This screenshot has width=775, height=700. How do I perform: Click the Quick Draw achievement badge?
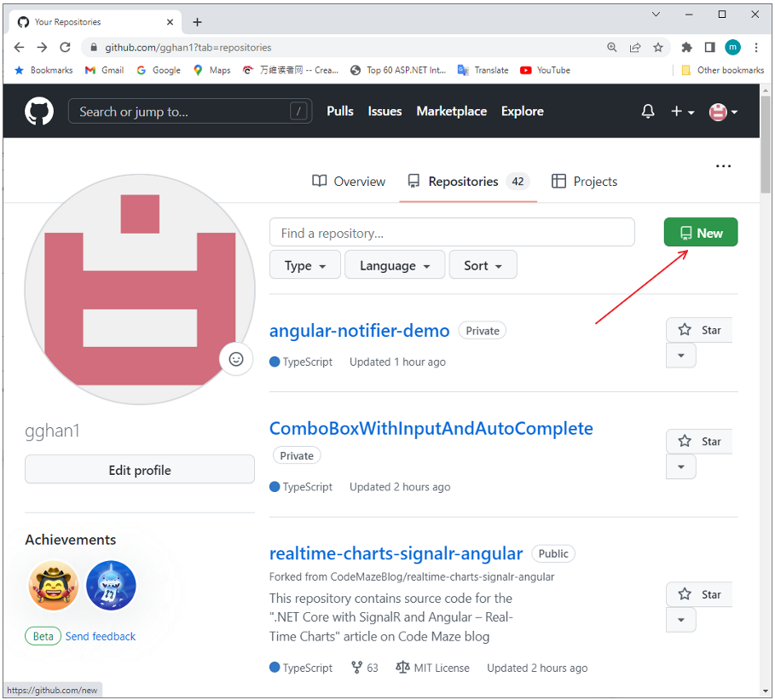(54, 585)
